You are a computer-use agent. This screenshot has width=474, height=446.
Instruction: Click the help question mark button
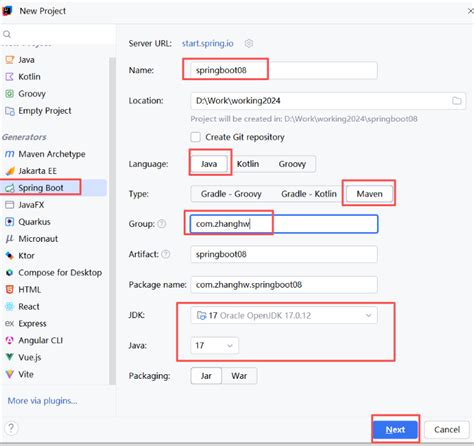(11, 428)
